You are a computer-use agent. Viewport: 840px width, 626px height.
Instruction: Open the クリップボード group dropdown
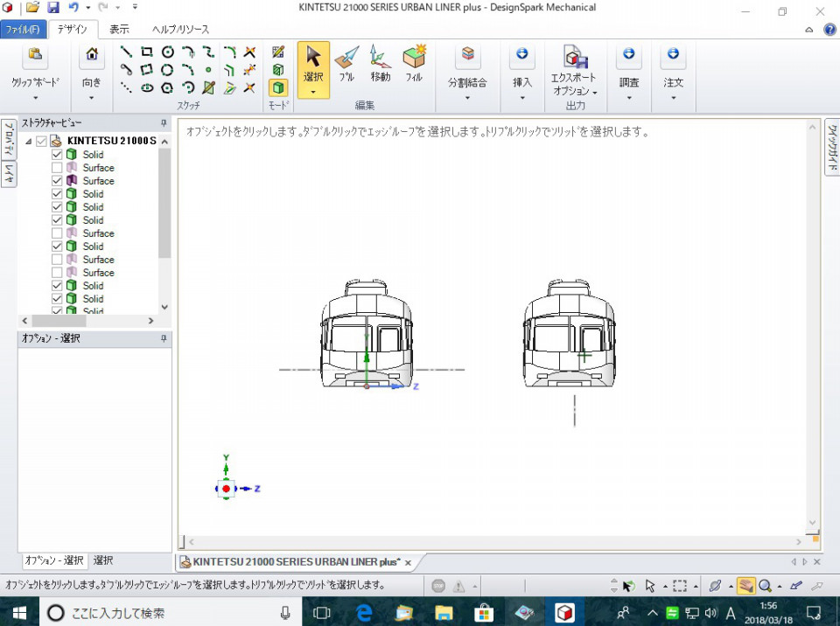[35, 98]
